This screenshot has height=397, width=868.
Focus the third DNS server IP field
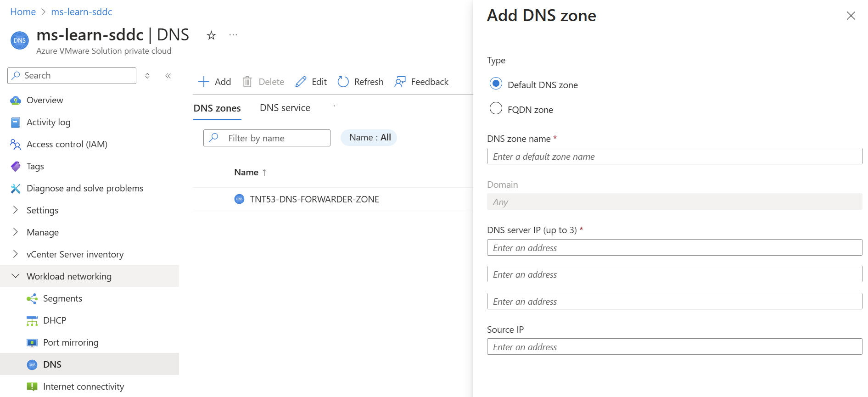[x=674, y=301]
